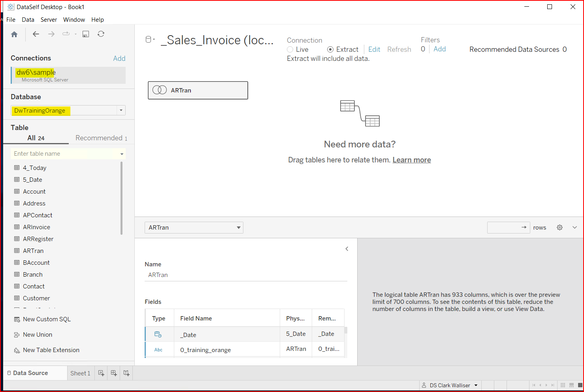Image resolution: width=584 pixels, height=392 pixels.
Task: Click the back arrow in toolbar
Action: pos(36,34)
